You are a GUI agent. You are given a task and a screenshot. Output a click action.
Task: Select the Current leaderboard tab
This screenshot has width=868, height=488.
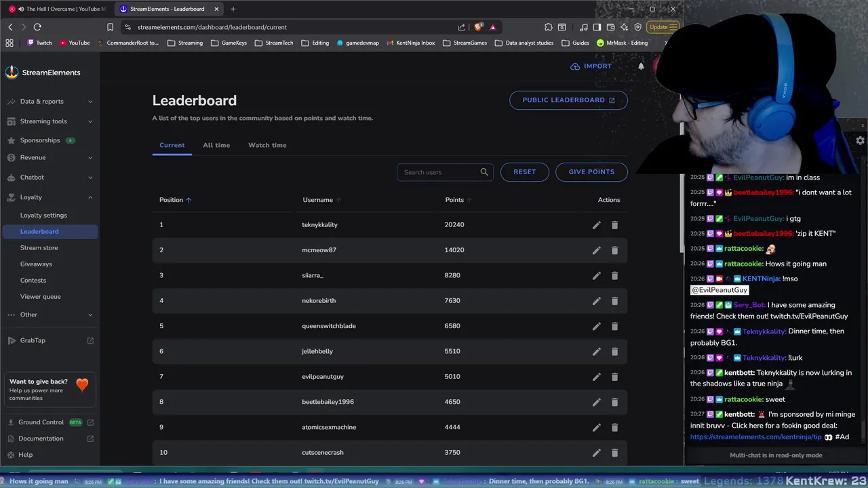tap(172, 145)
